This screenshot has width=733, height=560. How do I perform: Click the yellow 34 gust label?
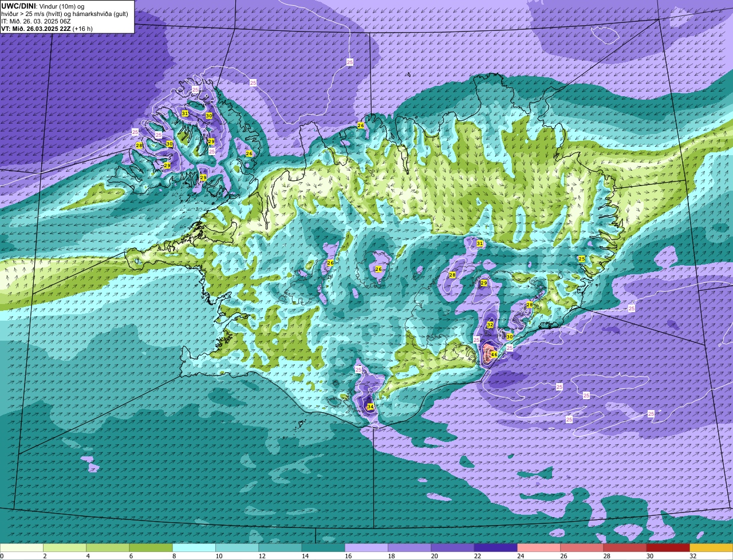point(371,407)
